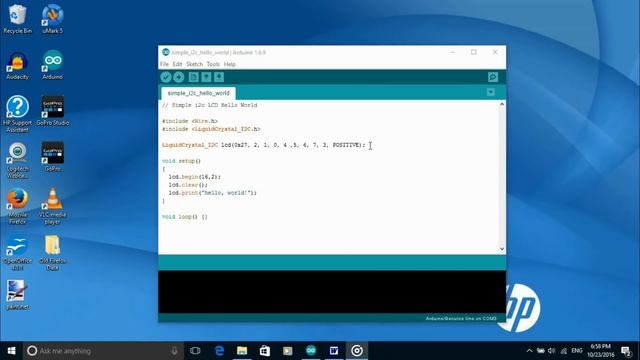
Task: Select the Arduino desktop shortcut
Action: click(52, 65)
